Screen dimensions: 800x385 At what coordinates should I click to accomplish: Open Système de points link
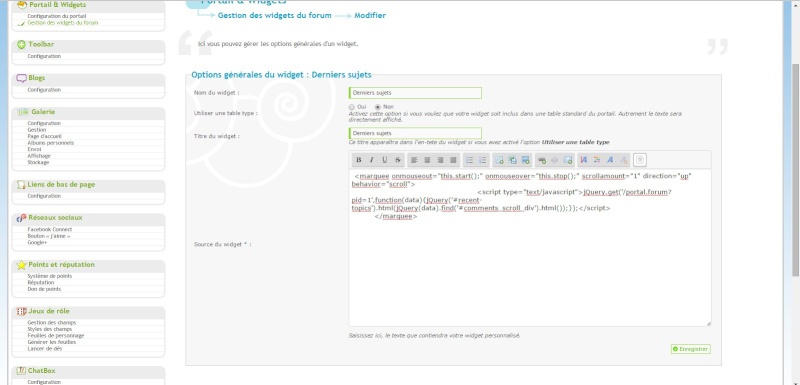click(x=49, y=276)
